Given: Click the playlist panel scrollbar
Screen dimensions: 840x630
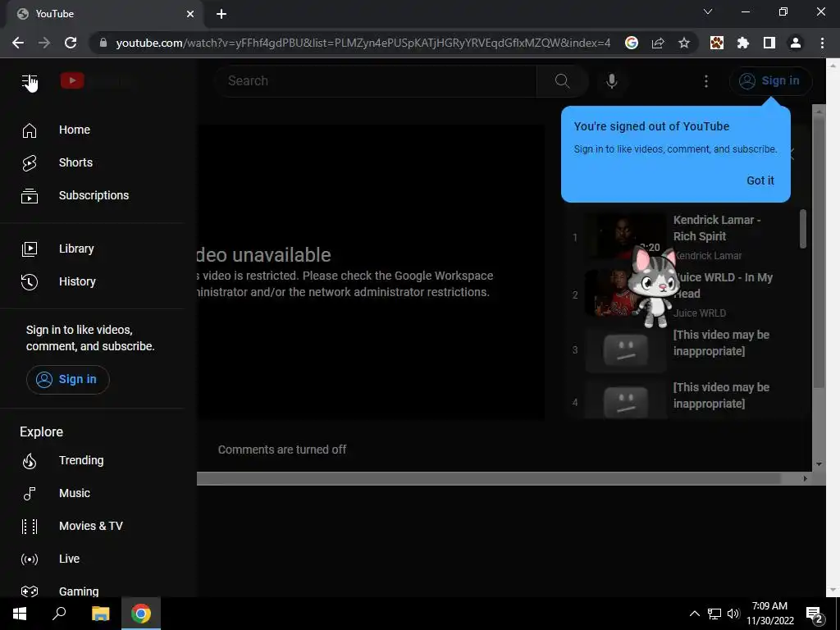Looking at the screenshot, I should click(x=802, y=229).
